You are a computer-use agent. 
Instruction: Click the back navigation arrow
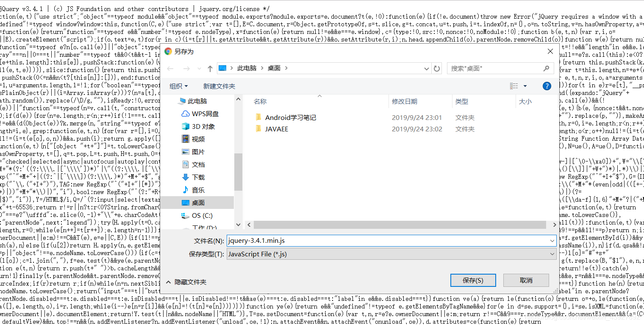point(170,68)
